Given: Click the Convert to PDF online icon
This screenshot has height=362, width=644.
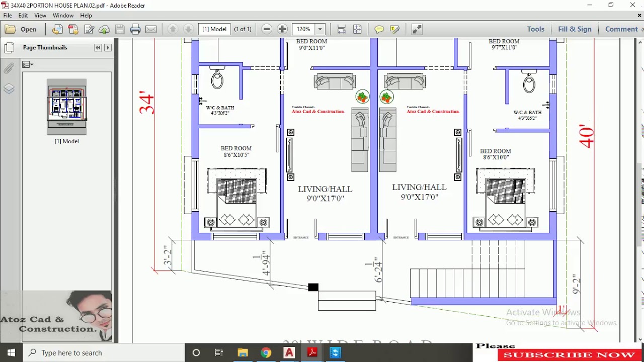Looking at the screenshot, I should [57, 29].
